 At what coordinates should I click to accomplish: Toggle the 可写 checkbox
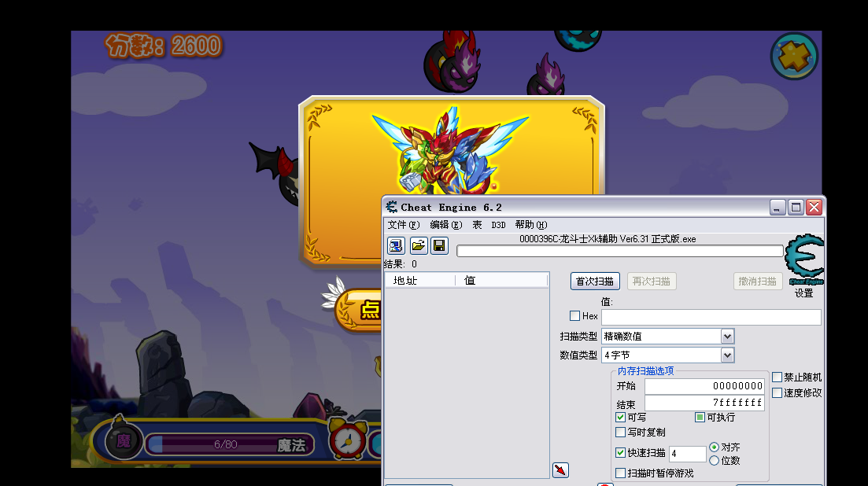[x=621, y=418]
